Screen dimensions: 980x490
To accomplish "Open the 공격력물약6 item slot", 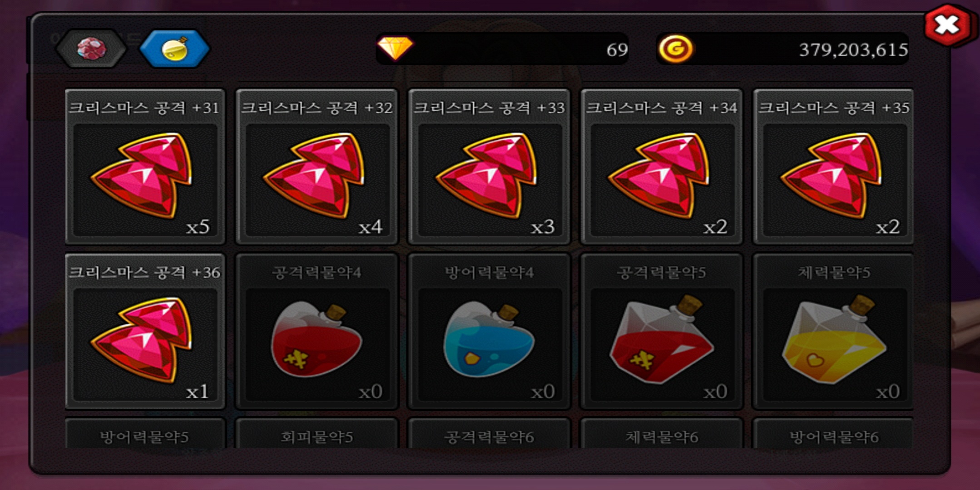I will 489,434.
